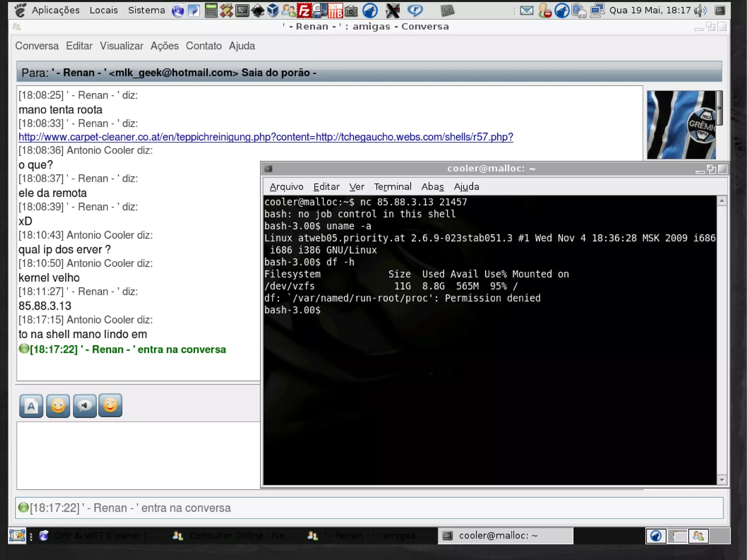The image size is (747, 560).
Task: Open the font formatting button
Action: (31, 405)
